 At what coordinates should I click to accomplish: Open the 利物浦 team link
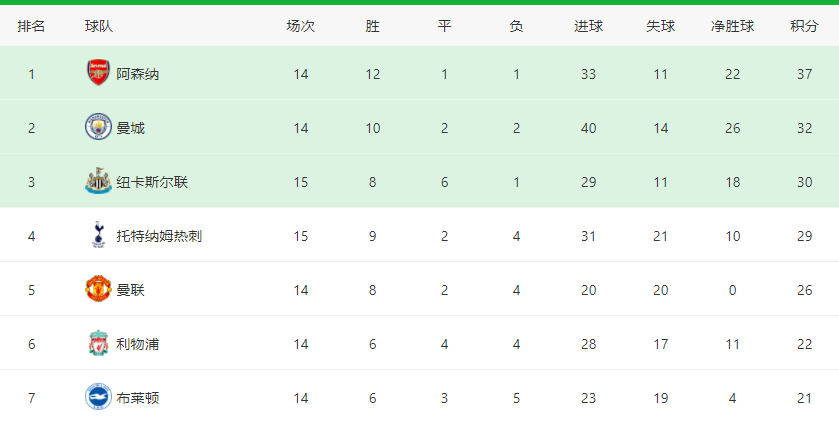click(138, 344)
